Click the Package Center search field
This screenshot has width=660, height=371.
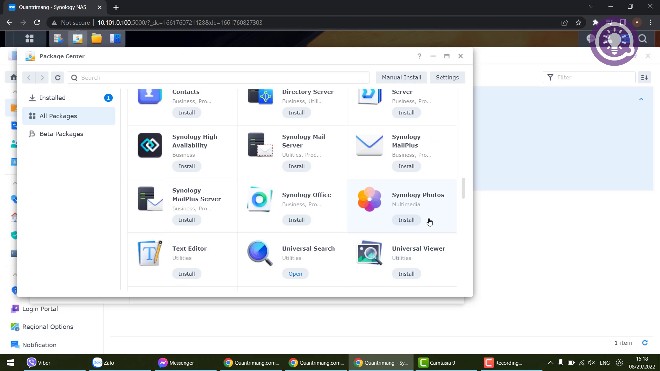[218, 77]
